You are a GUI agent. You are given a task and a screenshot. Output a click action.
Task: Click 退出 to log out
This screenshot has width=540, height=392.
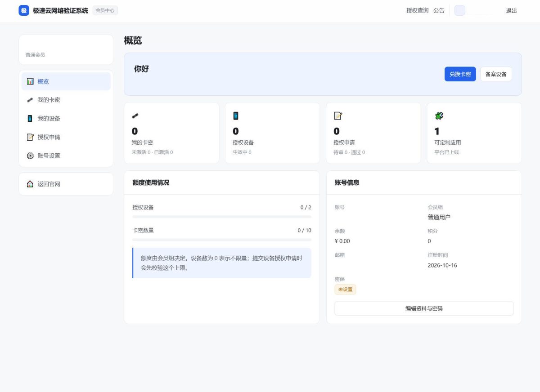[512, 11]
